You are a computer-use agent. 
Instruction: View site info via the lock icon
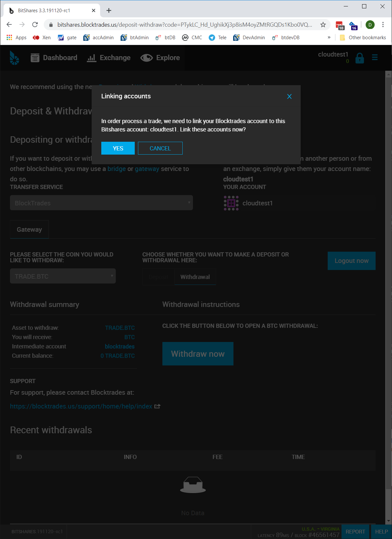(x=50, y=25)
